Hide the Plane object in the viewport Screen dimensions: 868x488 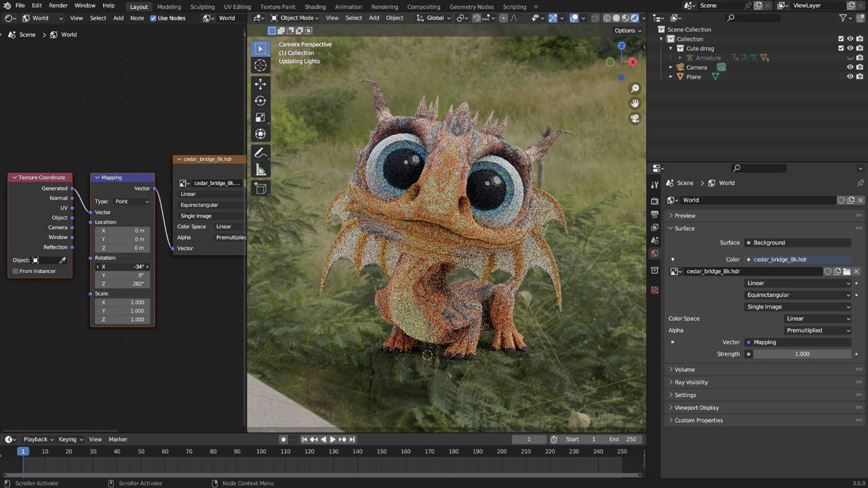(850, 77)
